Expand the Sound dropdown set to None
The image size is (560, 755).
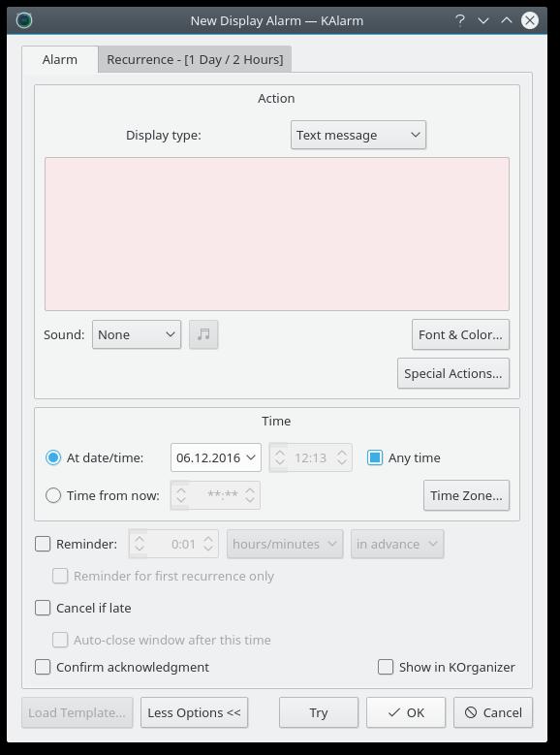137,334
